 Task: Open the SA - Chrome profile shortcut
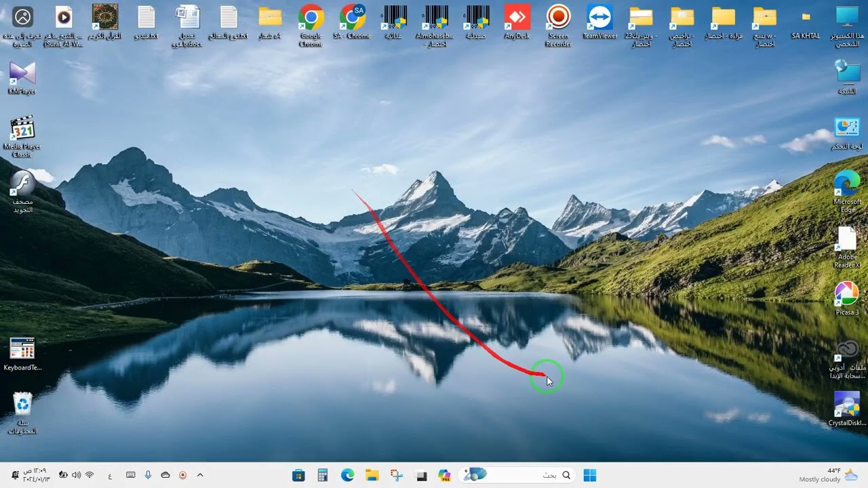[352, 22]
